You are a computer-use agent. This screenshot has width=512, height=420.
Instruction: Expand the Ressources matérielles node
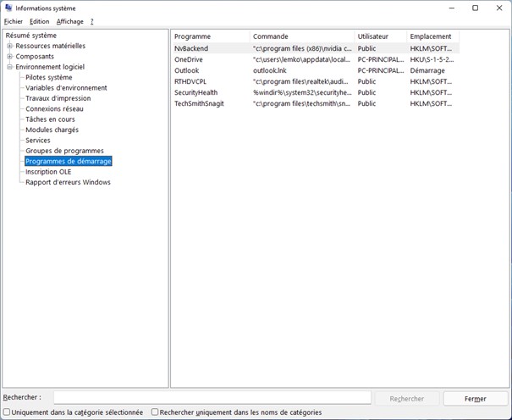click(10, 46)
